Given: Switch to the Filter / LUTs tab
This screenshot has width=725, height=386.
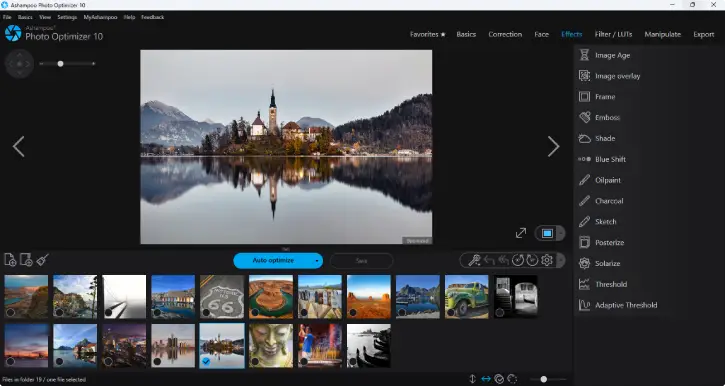Looking at the screenshot, I should point(613,34).
